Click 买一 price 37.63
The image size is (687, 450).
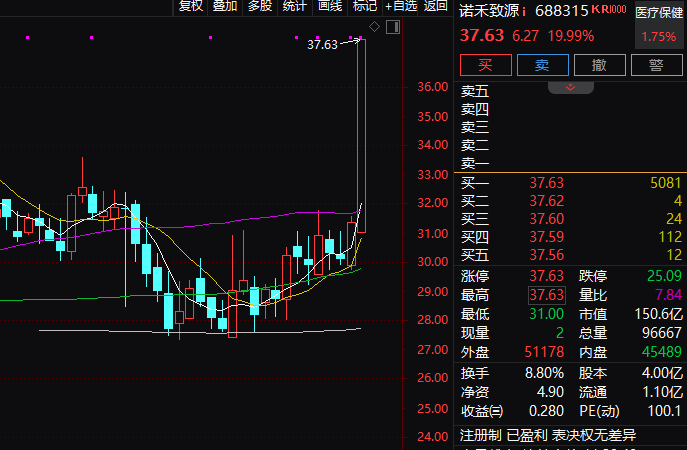(546, 183)
